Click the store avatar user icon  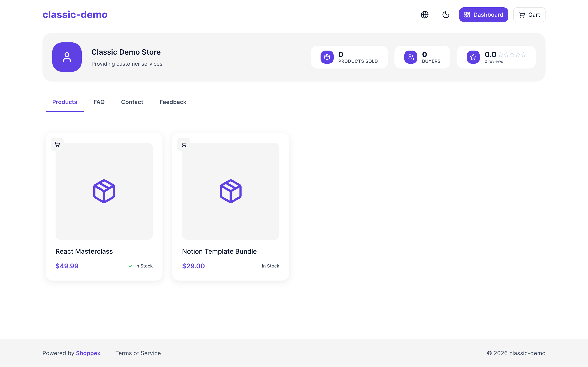[x=67, y=57]
